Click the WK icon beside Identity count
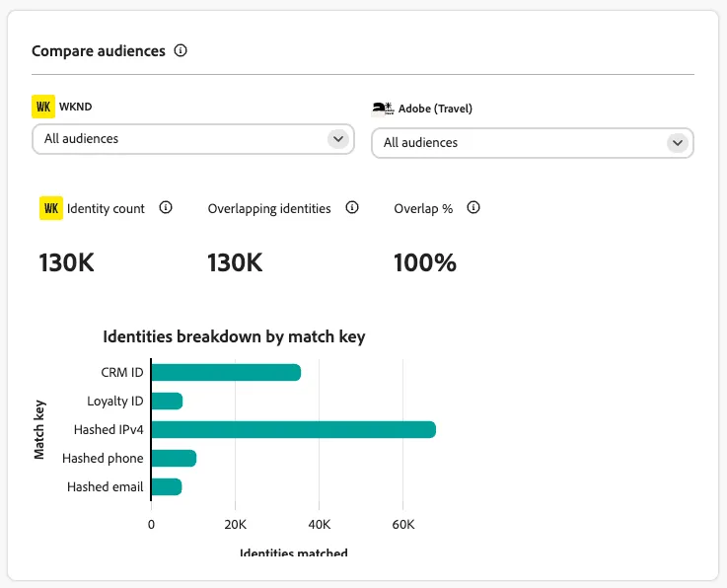This screenshot has width=727, height=588. (x=51, y=208)
